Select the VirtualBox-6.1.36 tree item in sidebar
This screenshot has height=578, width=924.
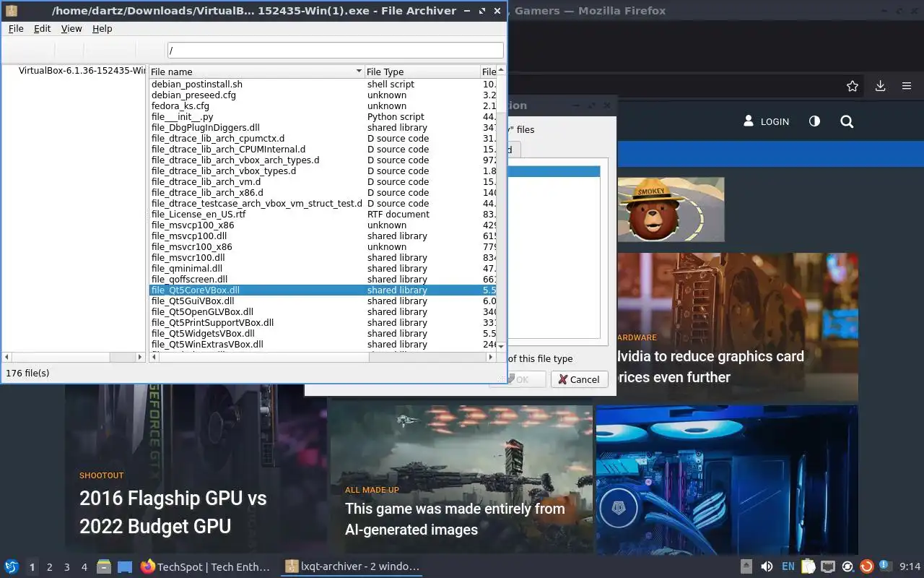pyautogui.click(x=82, y=71)
